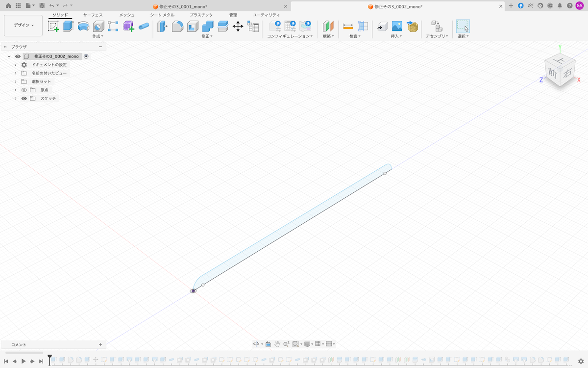Play the timeline forward
588x368 pixels.
pos(24,361)
